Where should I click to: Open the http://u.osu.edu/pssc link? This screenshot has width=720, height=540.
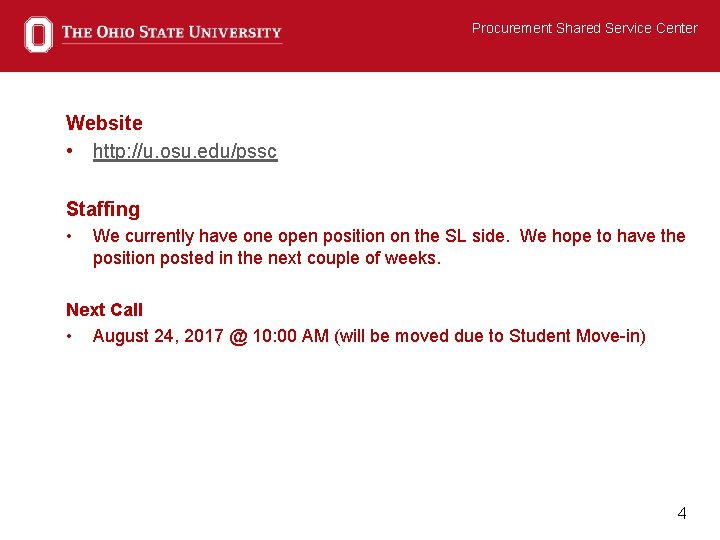(185, 151)
